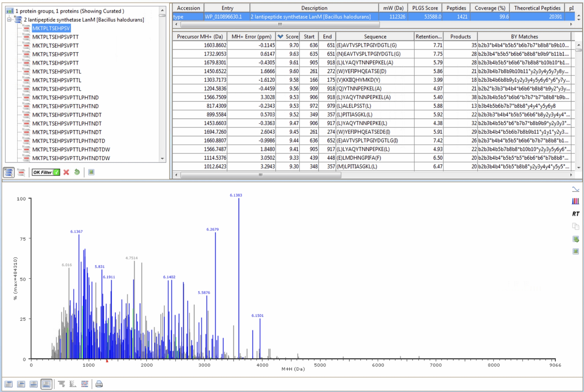Click the red X delete icon
Image resolution: width=584 pixels, height=392 pixels.
point(66,172)
